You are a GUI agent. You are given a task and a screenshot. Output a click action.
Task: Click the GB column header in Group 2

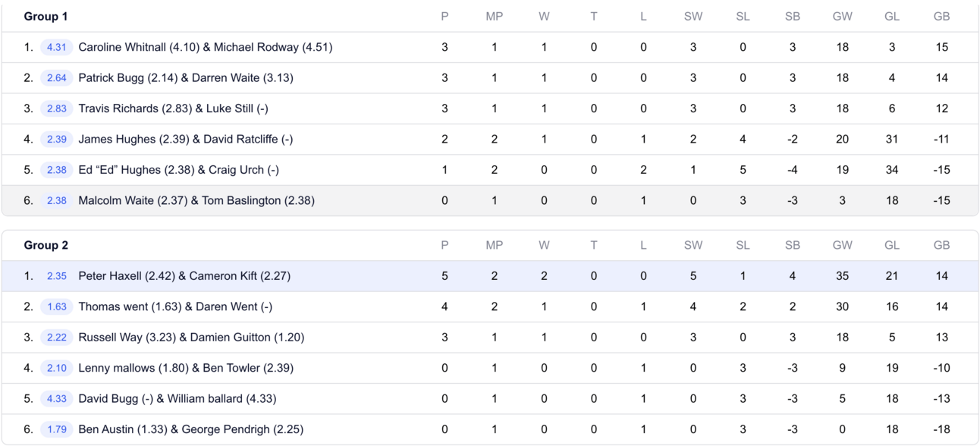941,245
